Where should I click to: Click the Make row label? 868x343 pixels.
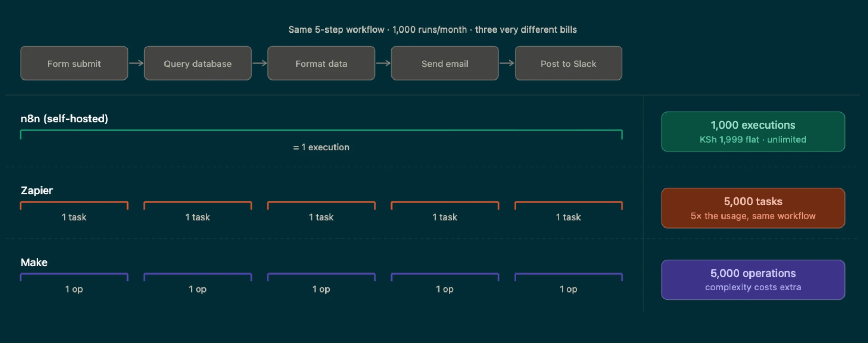[x=34, y=262]
